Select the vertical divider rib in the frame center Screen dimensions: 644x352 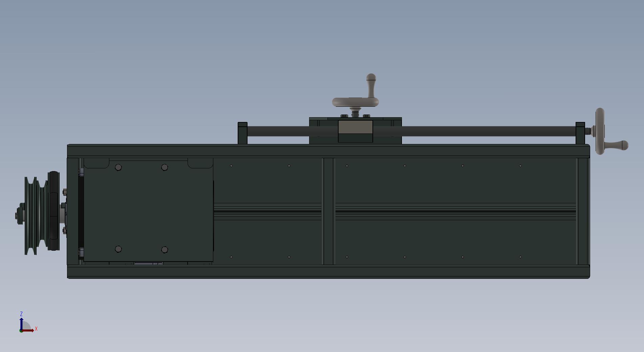point(328,211)
